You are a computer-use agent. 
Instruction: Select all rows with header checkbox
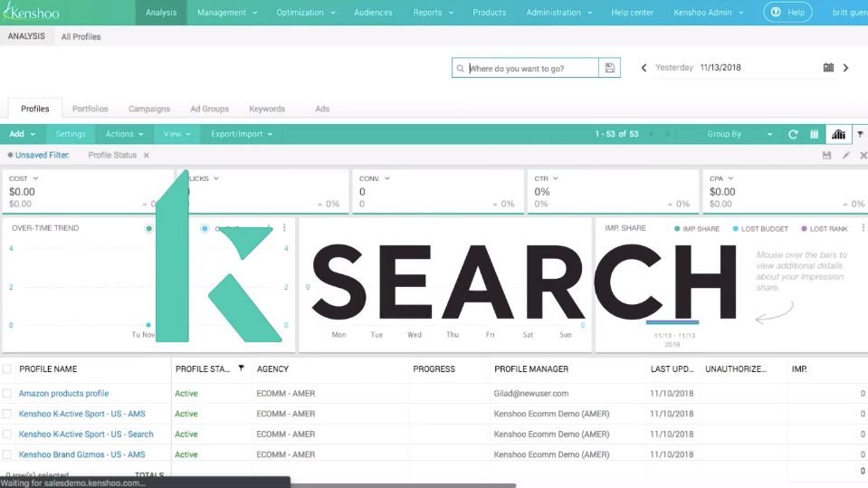(x=7, y=368)
